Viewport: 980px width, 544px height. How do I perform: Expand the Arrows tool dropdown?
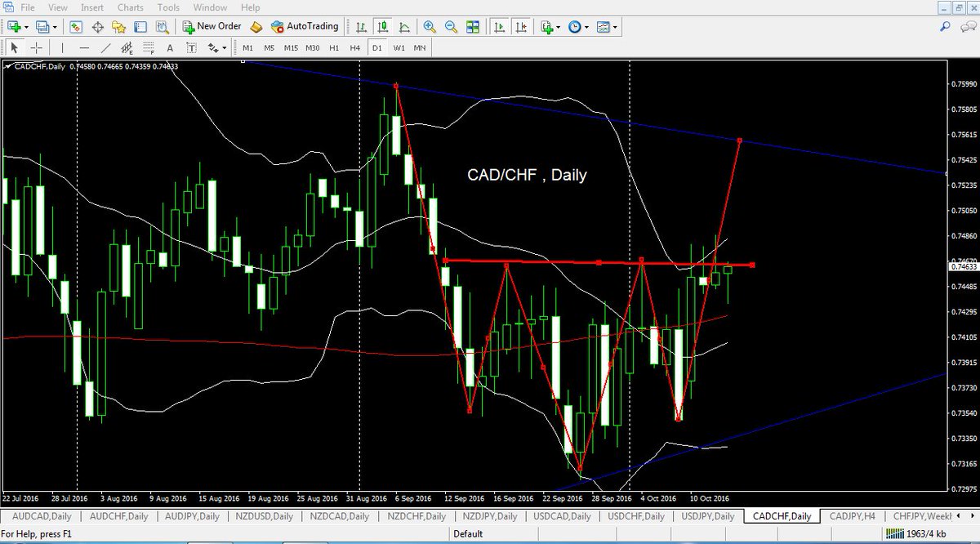tap(225, 49)
